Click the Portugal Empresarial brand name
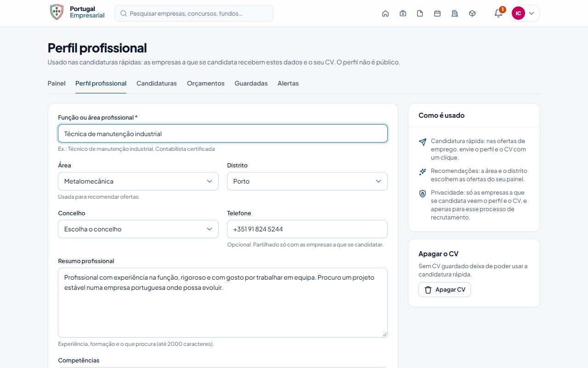The width and height of the screenshot is (588, 368). (x=87, y=12)
